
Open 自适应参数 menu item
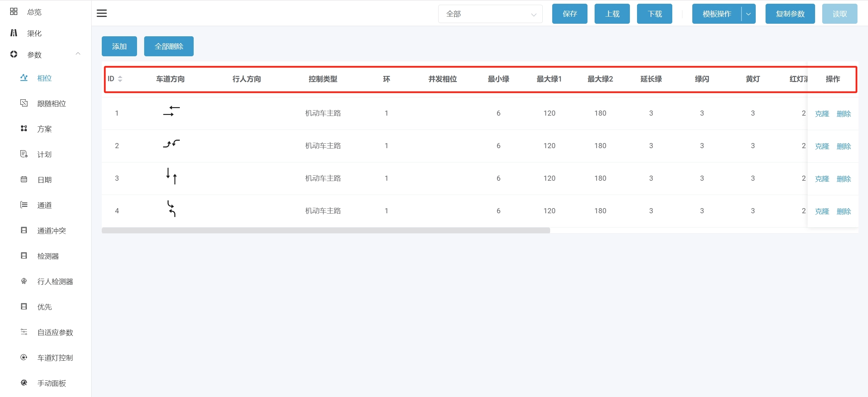55,332
